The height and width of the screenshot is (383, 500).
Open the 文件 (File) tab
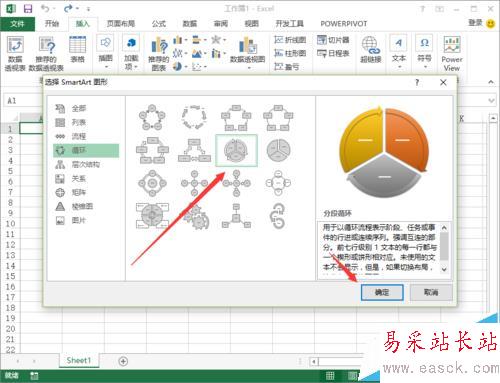pos(17,24)
